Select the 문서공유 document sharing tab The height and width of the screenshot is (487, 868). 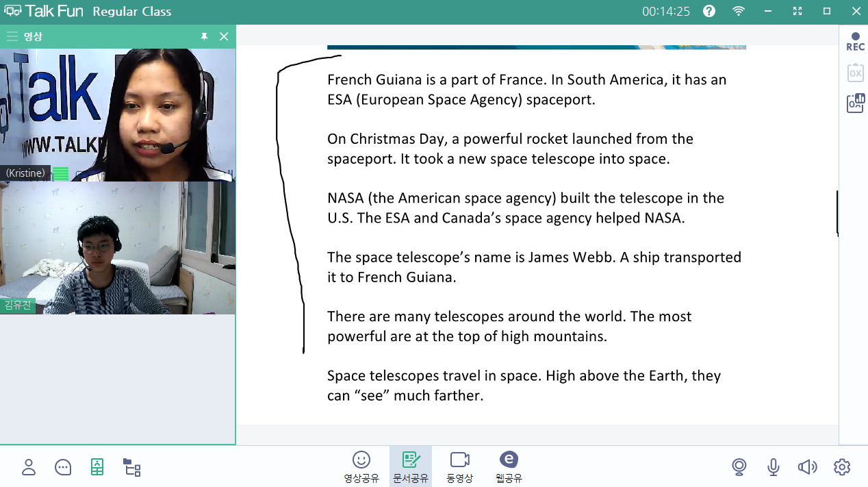(411, 466)
